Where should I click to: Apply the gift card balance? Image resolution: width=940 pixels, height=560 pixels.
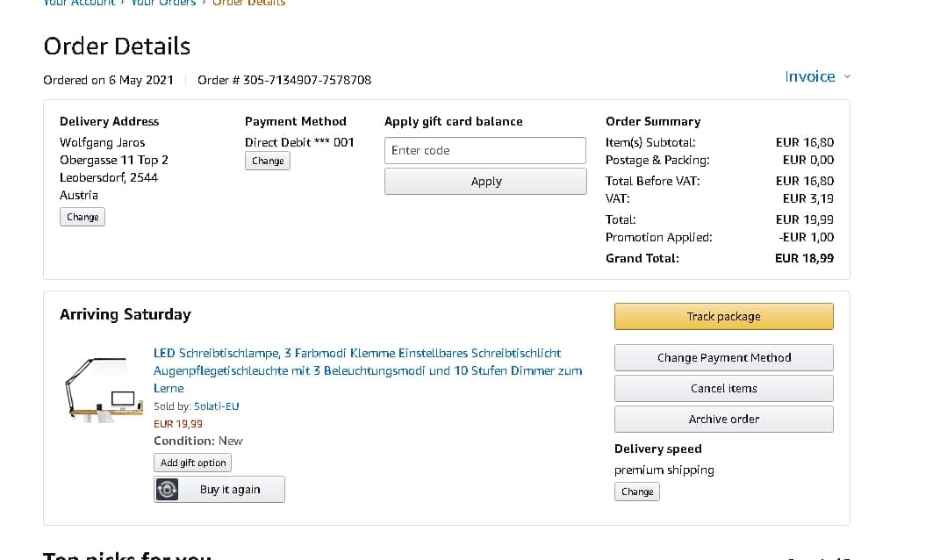(x=485, y=181)
